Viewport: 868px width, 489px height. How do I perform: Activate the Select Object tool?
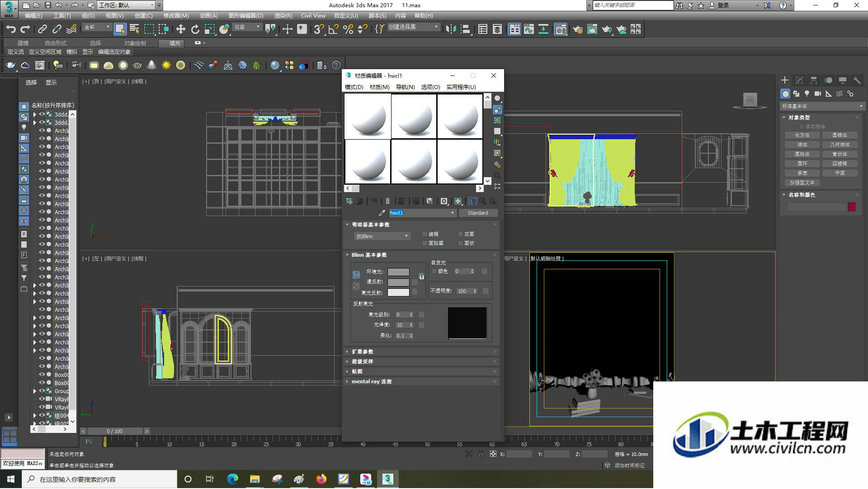pyautogui.click(x=120, y=29)
